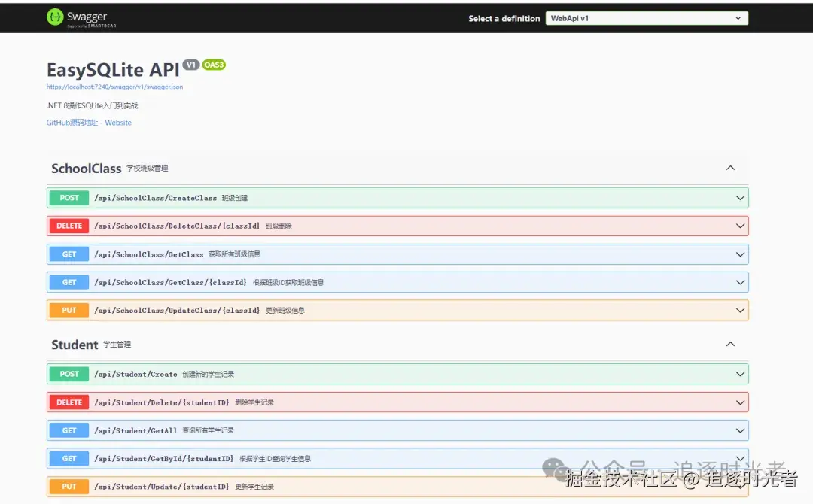Expand DELETE /api/SchoolClass/DeleteClass chevron
Image resolution: width=813 pixels, height=504 pixels.
point(740,226)
